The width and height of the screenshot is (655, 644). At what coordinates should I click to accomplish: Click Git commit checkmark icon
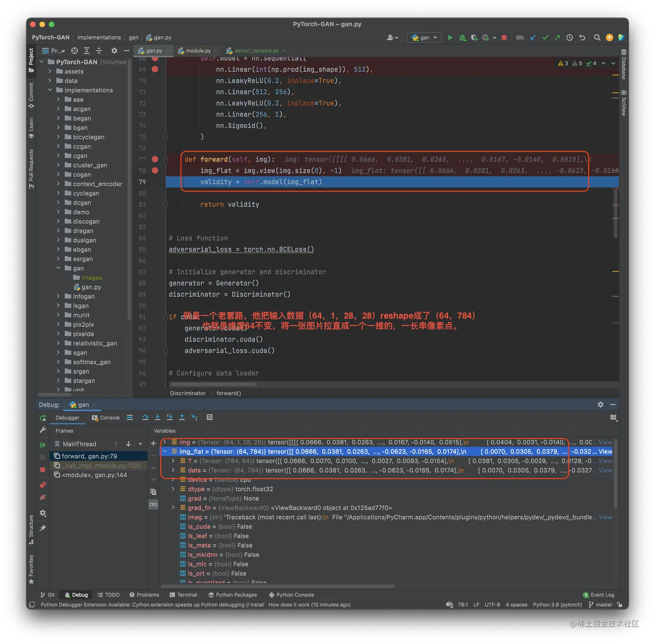point(545,38)
